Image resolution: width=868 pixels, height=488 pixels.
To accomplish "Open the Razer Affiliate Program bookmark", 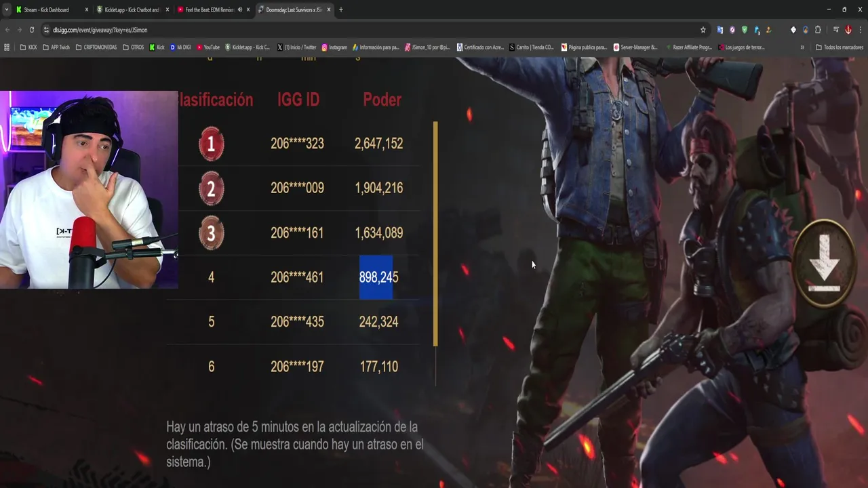I will point(688,47).
